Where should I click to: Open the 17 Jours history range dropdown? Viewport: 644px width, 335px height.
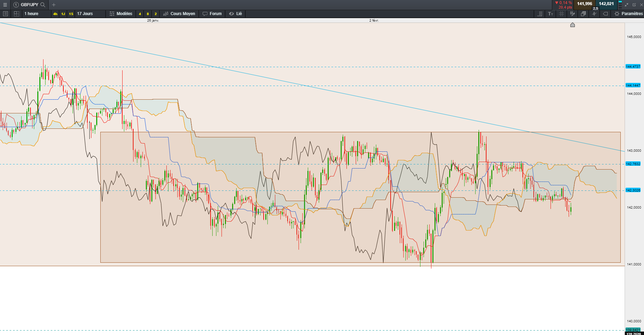(90, 14)
